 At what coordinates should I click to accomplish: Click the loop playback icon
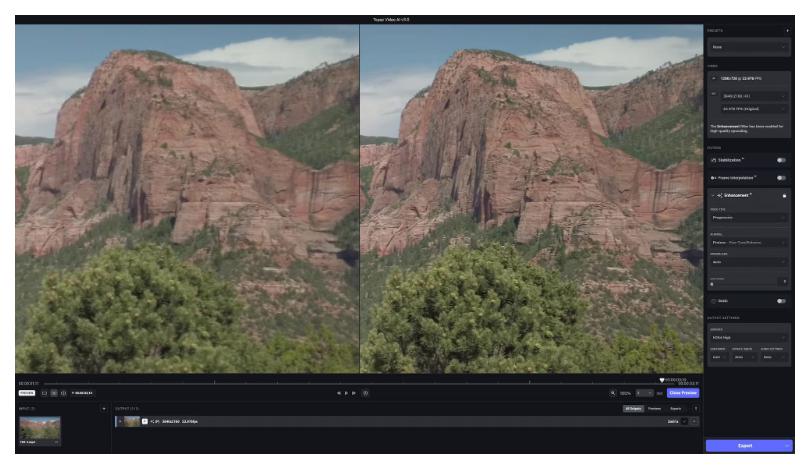[365, 393]
